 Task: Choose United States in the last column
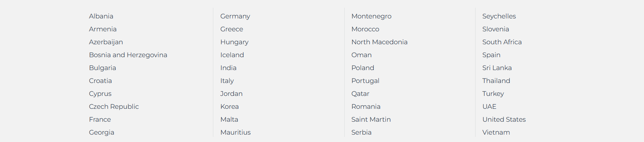(x=504, y=120)
